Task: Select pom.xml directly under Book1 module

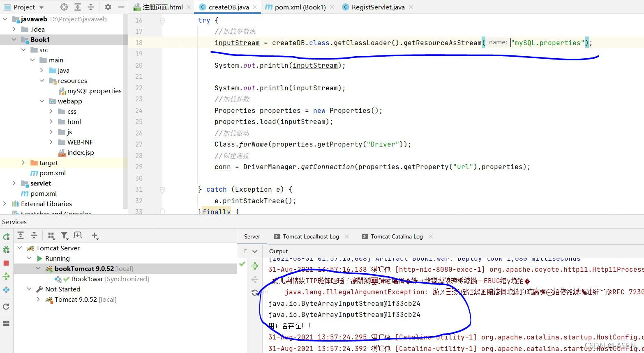Action: pyautogui.click(x=52, y=173)
